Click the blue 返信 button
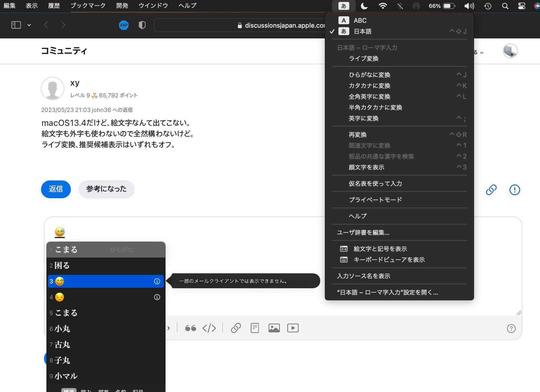 click(56, 189)
